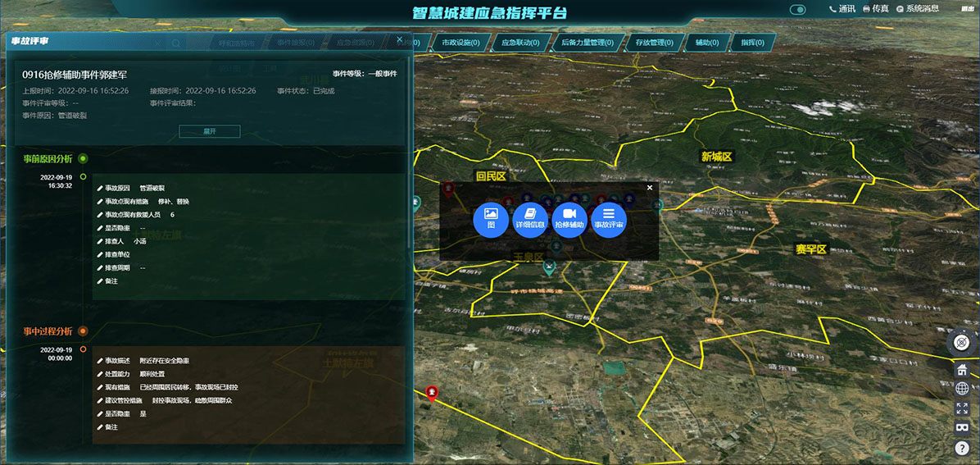Open the 存放管理(0) tab
980x465 pixels.
coord(654,43)
